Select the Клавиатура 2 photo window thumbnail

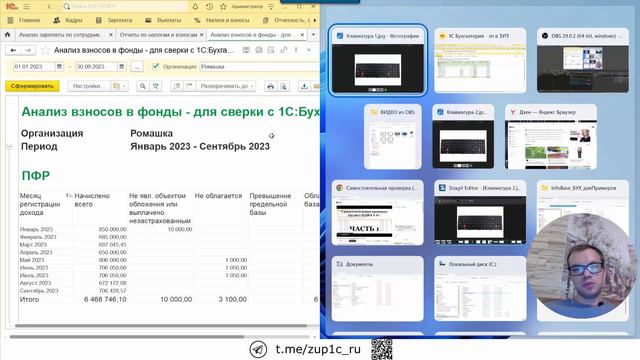pyautogui.click(x=463, y=136)
